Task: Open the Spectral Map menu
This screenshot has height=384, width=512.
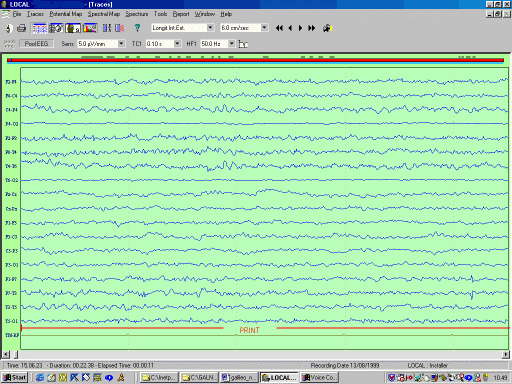Action: pyautogui.click(x=104, y=14)
